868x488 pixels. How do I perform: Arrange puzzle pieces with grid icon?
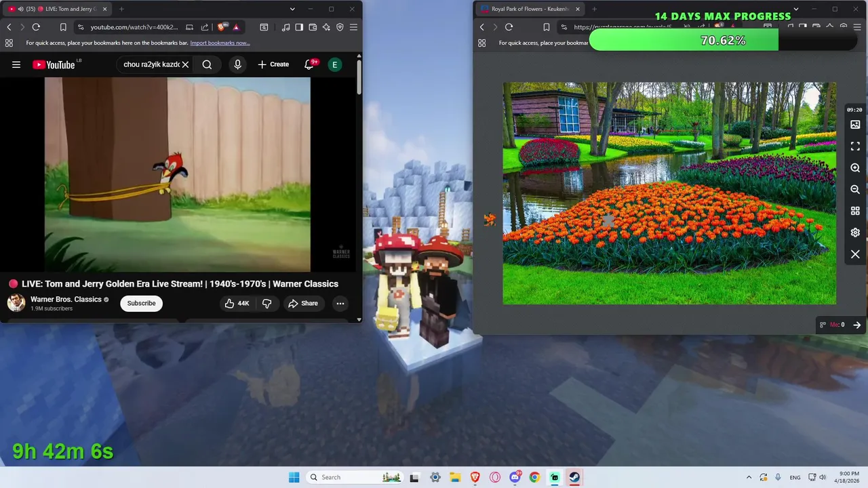pyautogui.click(x=855, y=211)
